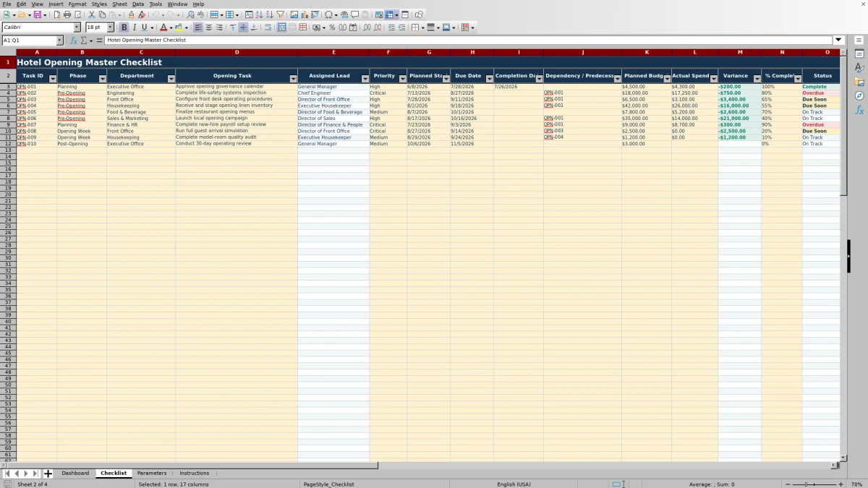Click the Format as Percent icon
Viewport: 868px width, 488px height.
coord(332,27)
